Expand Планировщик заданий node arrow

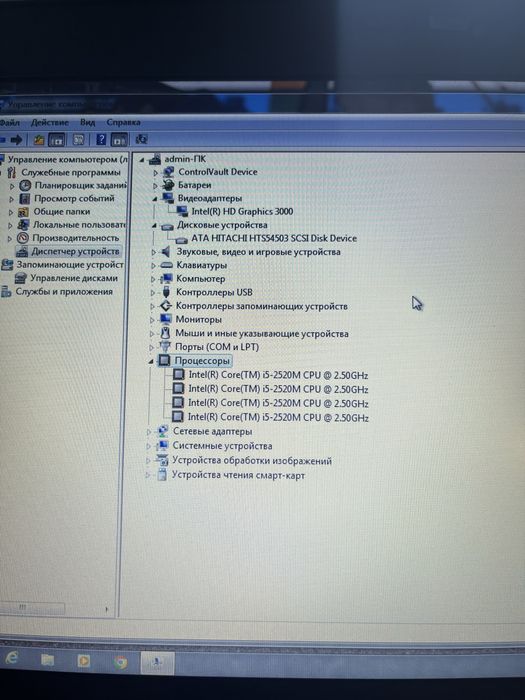click(12, 186)
